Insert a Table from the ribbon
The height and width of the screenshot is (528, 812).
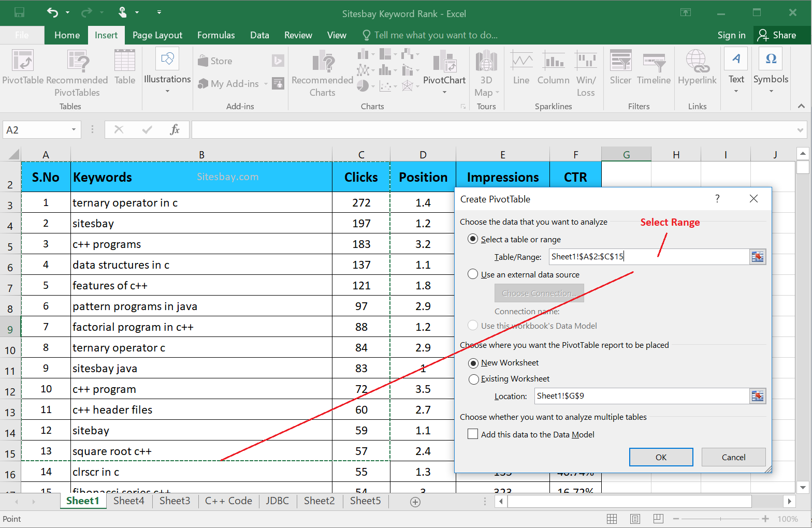point(125,67)
